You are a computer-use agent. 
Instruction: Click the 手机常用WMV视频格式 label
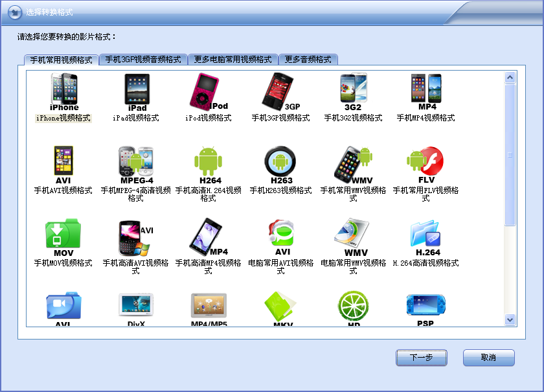353,194
